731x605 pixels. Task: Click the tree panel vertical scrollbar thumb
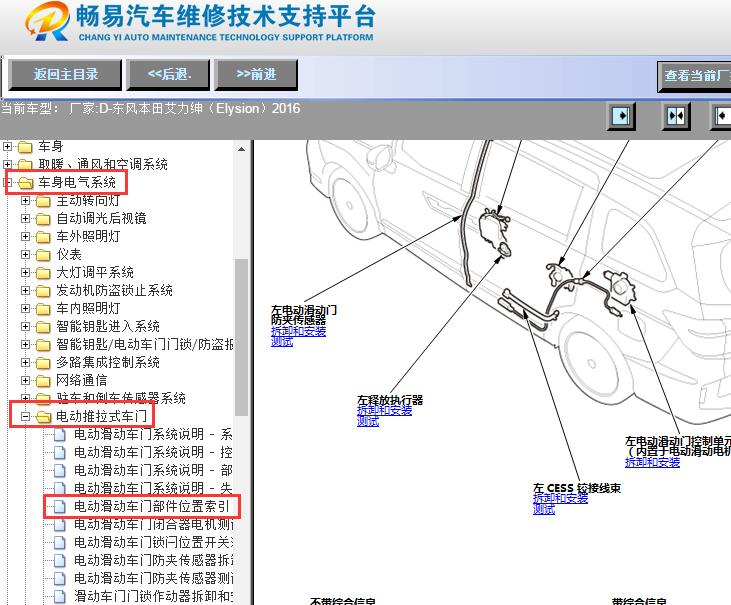(241, 337)
